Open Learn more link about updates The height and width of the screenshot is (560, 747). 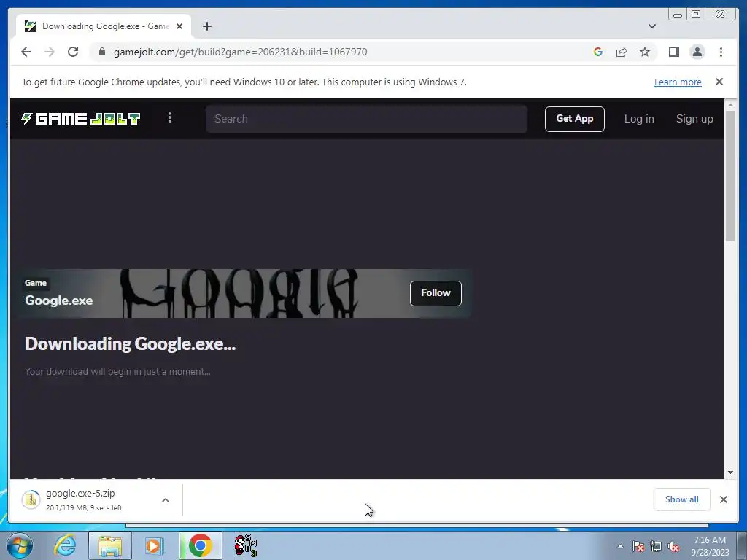(x=678, y=82)
